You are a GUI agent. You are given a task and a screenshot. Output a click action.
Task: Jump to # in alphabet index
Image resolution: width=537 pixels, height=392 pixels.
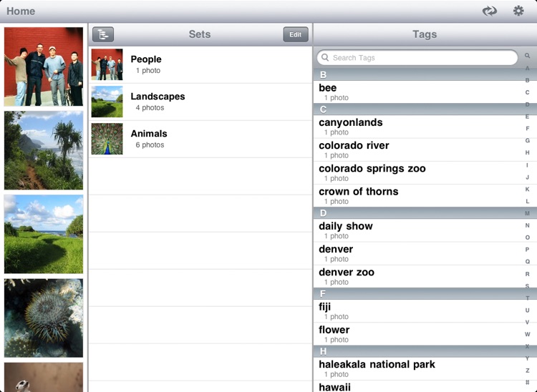tap(528, 383)
